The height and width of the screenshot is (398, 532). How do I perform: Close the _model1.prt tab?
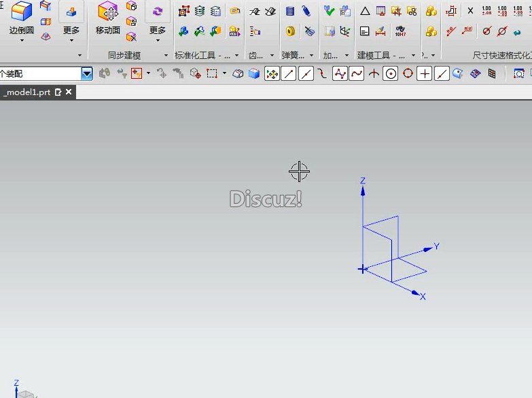pyautogui.click(x=69, y=92)
